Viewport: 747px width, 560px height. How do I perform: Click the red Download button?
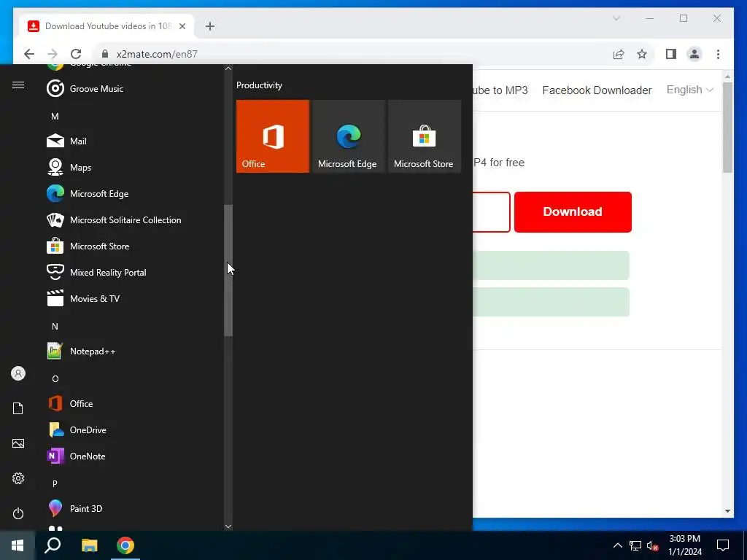pyautogui.click(x=573, y=212)
